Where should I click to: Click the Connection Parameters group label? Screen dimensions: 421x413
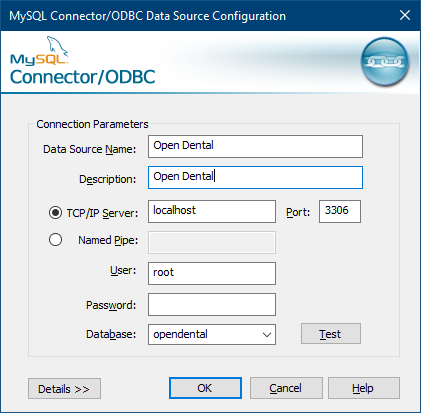coord(92,124)
